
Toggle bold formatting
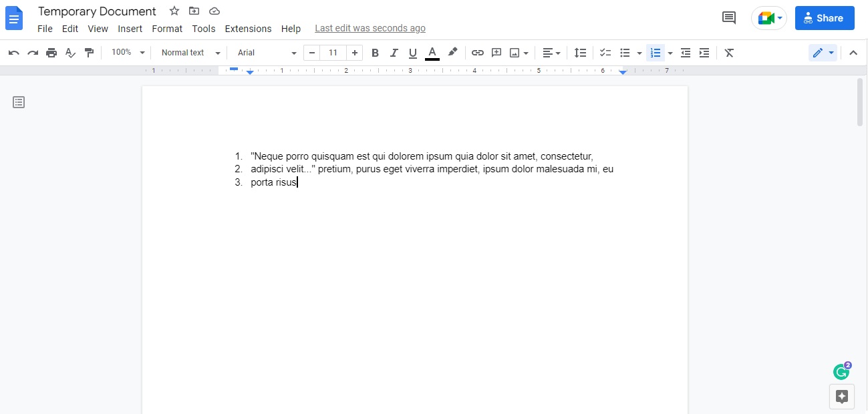click(x=375, y=53)
